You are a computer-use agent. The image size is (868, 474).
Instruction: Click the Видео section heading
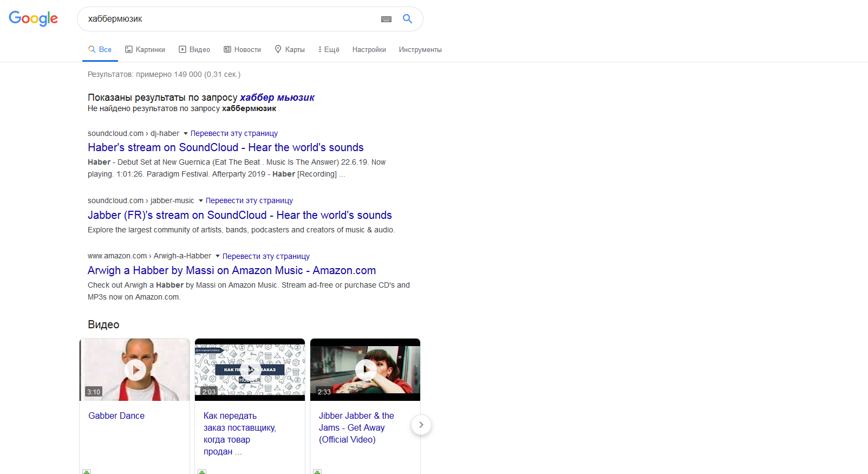coord(103,324)
